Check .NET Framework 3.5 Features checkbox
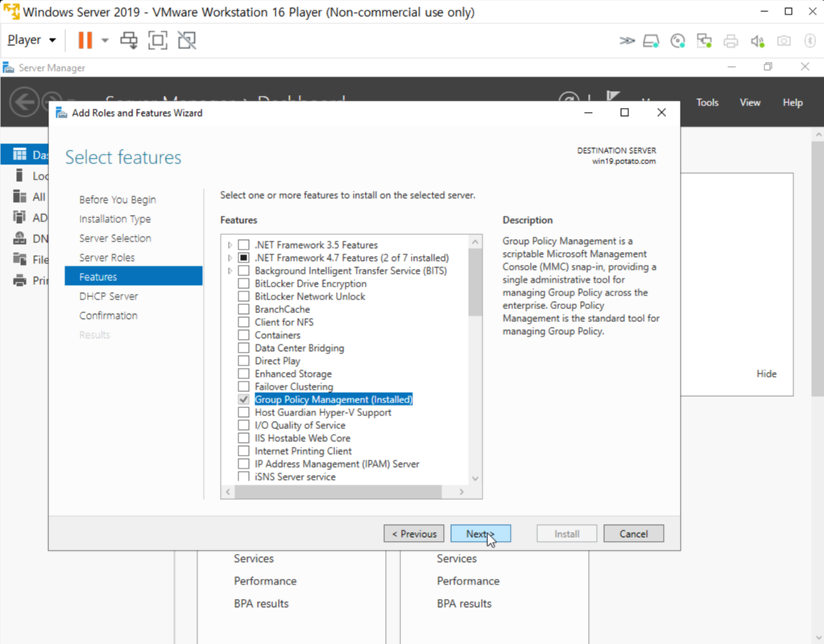This screenshot has height=644, width=824. [x=244, y=245]
